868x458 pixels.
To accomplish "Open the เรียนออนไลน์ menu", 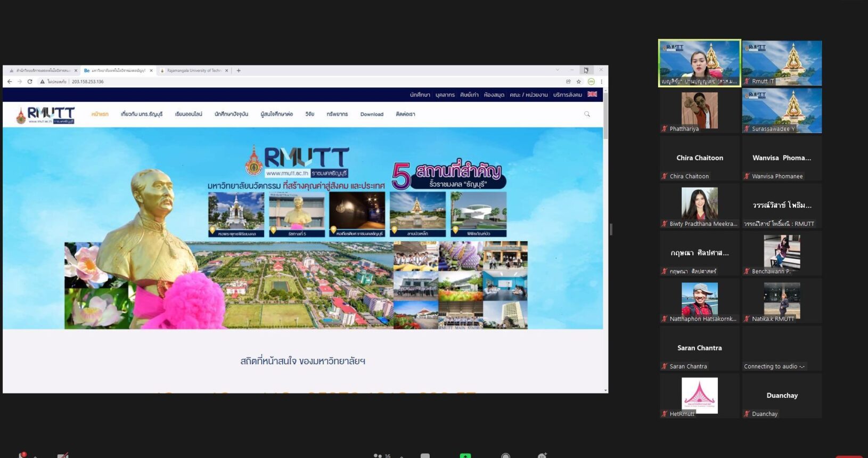I will (189, 114).
